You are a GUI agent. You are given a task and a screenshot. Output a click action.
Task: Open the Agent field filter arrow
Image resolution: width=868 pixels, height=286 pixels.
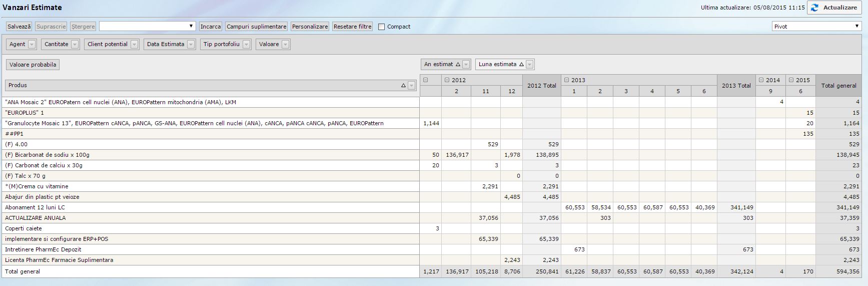point(32,45)
